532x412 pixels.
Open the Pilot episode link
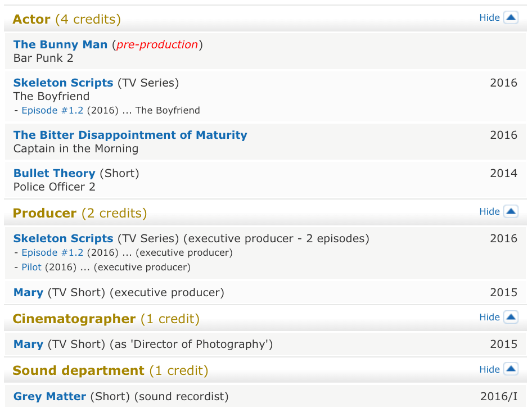[31, 267]
